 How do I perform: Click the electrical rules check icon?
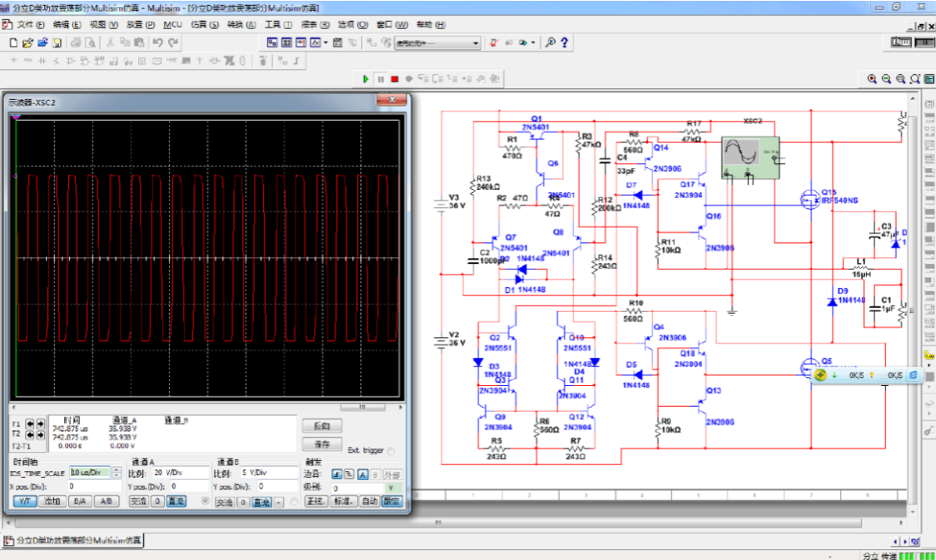(x=493, y=42)
